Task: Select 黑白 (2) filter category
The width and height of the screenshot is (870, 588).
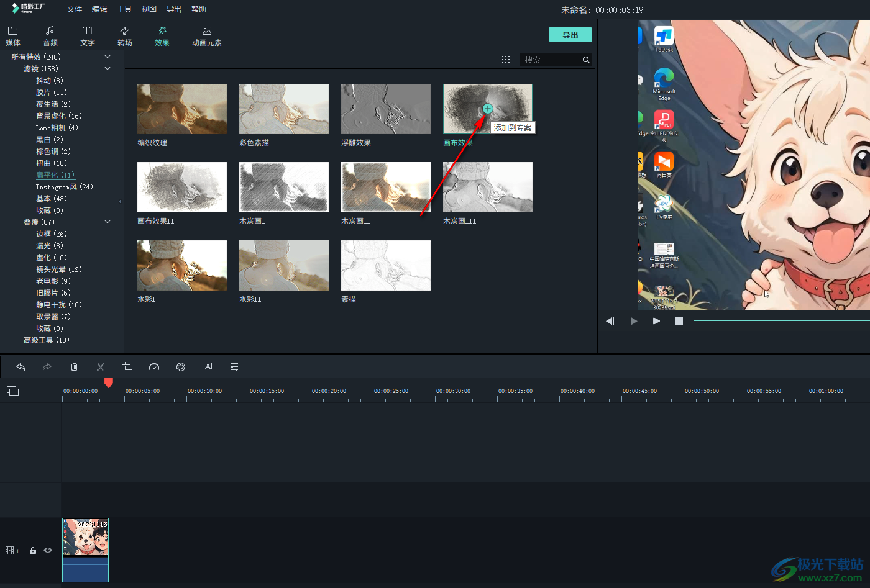Action: (x=49, y=140)
